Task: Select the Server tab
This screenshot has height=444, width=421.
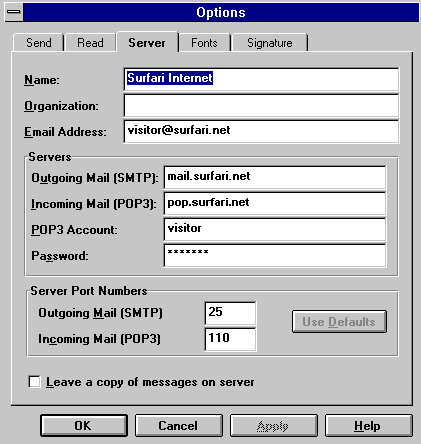Action: (x=147, y=42)
